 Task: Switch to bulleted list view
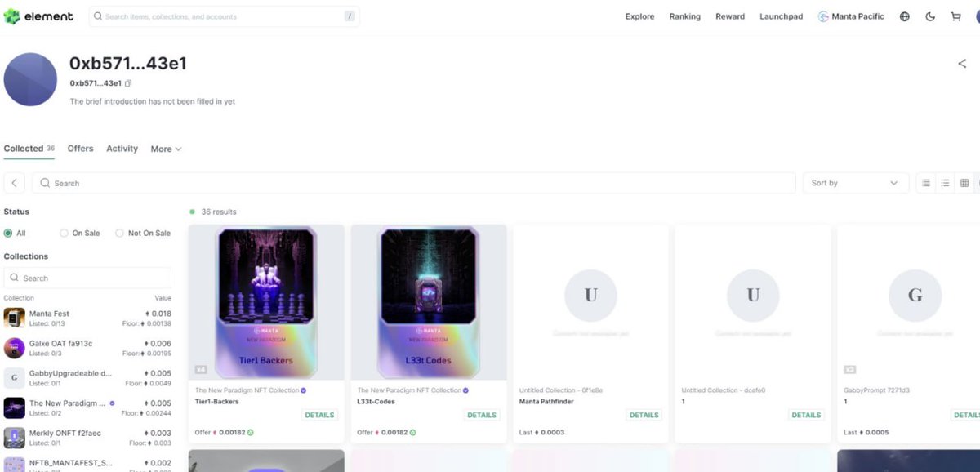(945, 183)
